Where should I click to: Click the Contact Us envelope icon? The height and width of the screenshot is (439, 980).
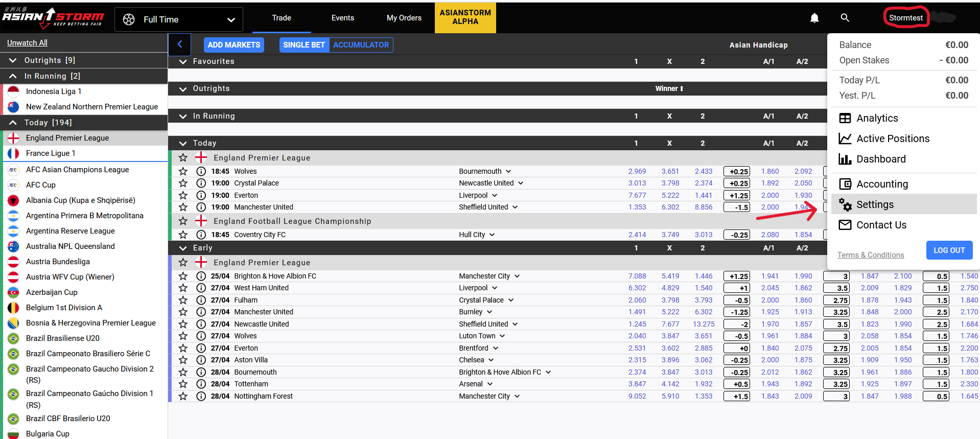(x=845, y=225)
